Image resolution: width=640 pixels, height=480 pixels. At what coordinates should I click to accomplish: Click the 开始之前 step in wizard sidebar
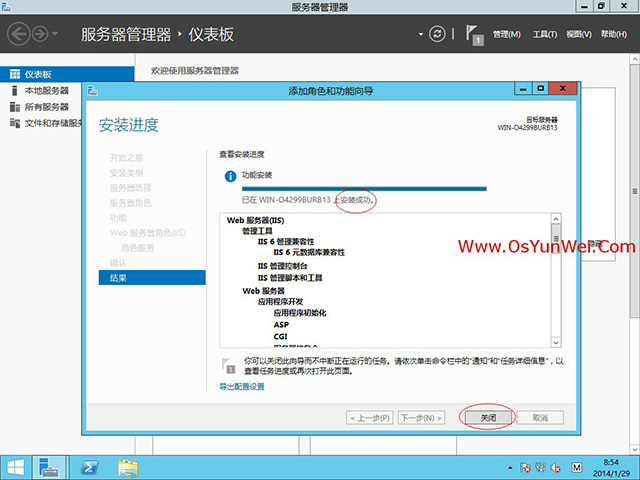[126, 158]
